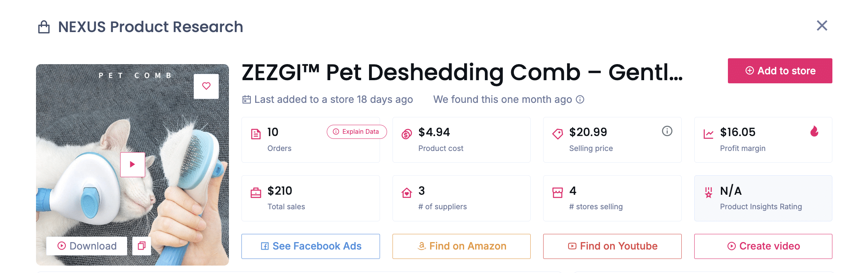Search product with Find on Youtube

612,246
